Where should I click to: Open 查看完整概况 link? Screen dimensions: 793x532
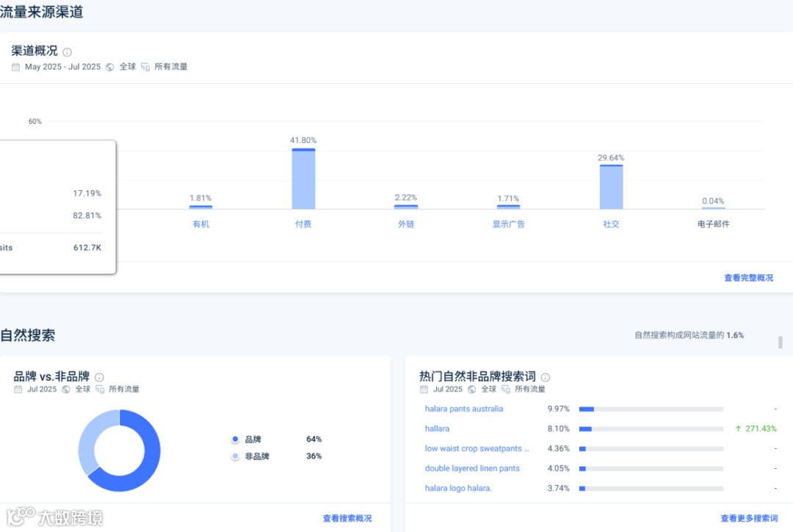pos(748,278)
